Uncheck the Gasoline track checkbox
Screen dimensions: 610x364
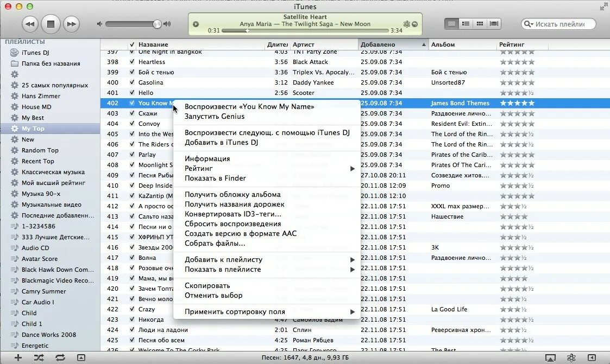tap(132, 82)
